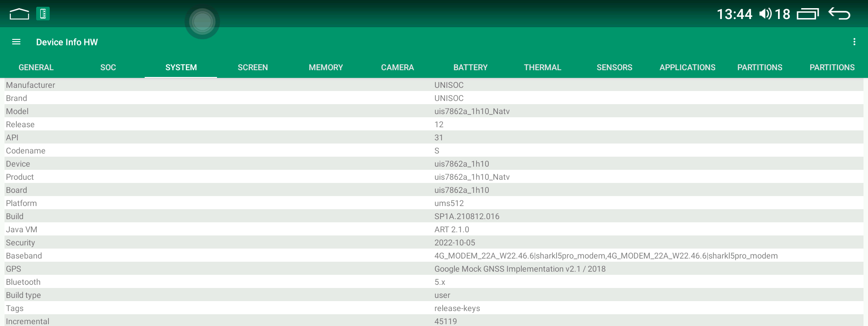Screen dimensions: 868x326
Task: Tap the green Device Info app icon
Action: pos(43,14)
